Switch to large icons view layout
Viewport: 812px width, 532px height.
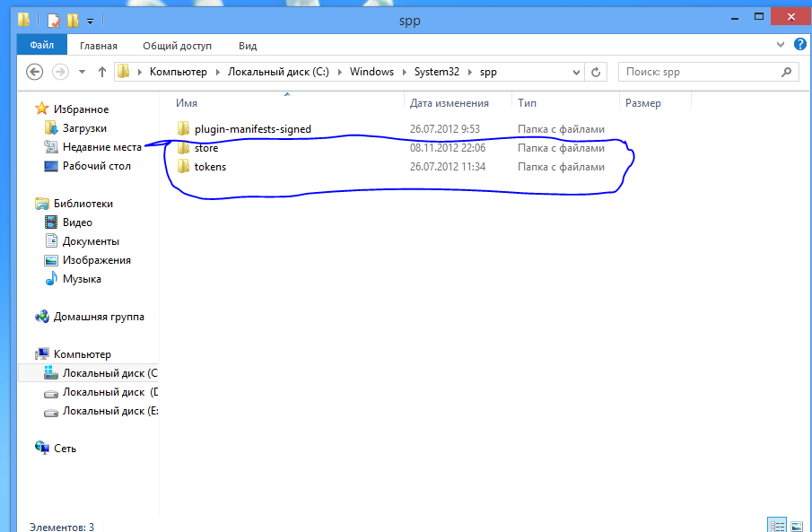tap(797, 525)
